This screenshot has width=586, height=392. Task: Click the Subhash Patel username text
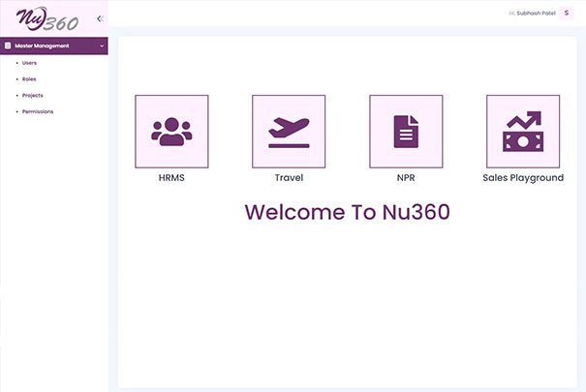(534, 13)
